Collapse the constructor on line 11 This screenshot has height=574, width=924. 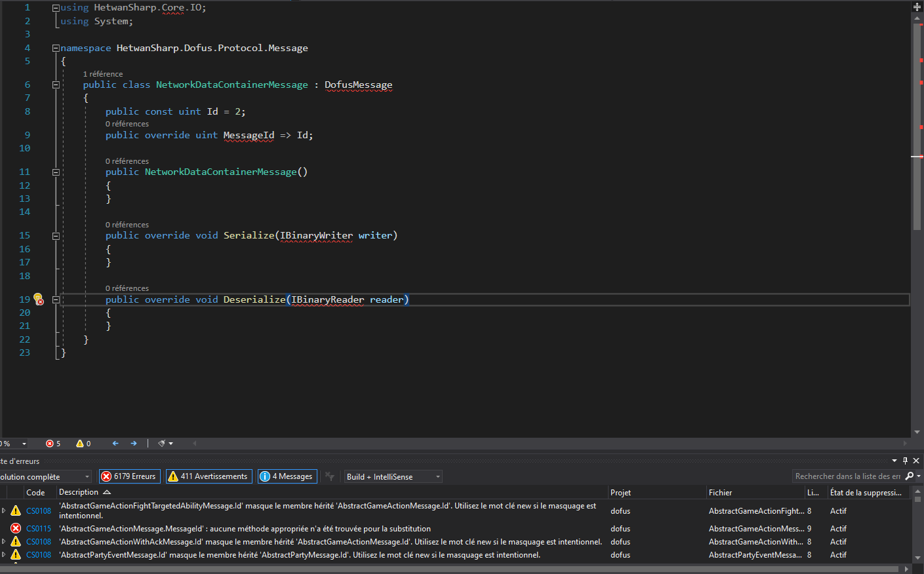coord(56,172)
